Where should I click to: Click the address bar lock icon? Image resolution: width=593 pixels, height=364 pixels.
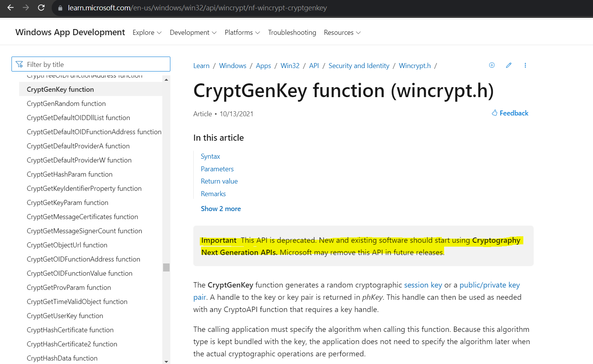pyautogui.click(x=60, y=8)
